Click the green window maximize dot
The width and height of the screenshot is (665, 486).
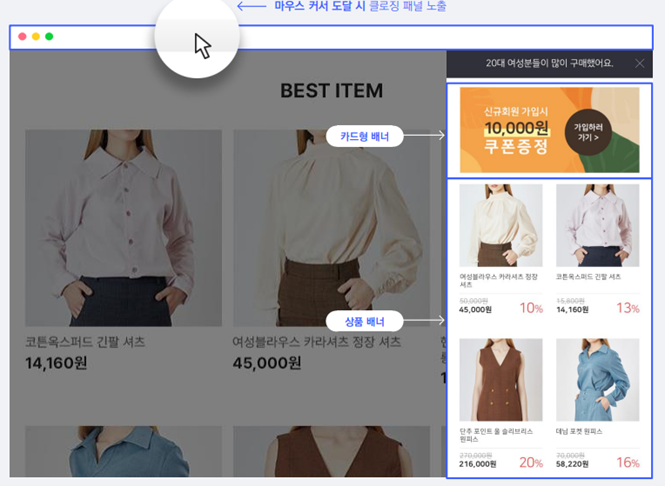tap(49, 36)
